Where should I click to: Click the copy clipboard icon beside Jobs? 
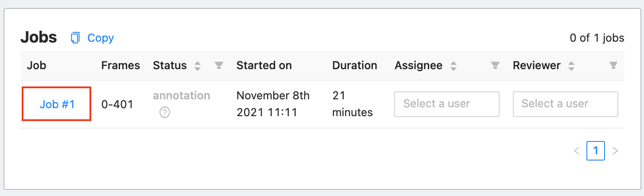(75, 38)
